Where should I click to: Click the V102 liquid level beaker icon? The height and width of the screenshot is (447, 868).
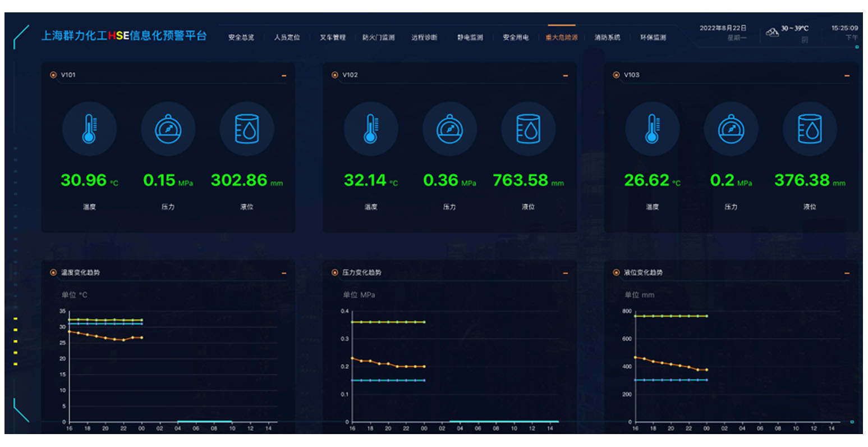tap(529, 129)
